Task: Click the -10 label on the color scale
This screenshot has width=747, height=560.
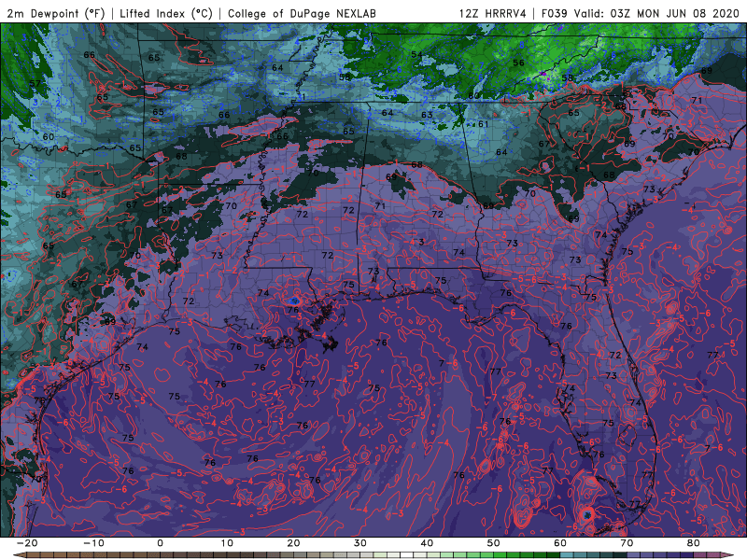Action: (x=93, y=543)
